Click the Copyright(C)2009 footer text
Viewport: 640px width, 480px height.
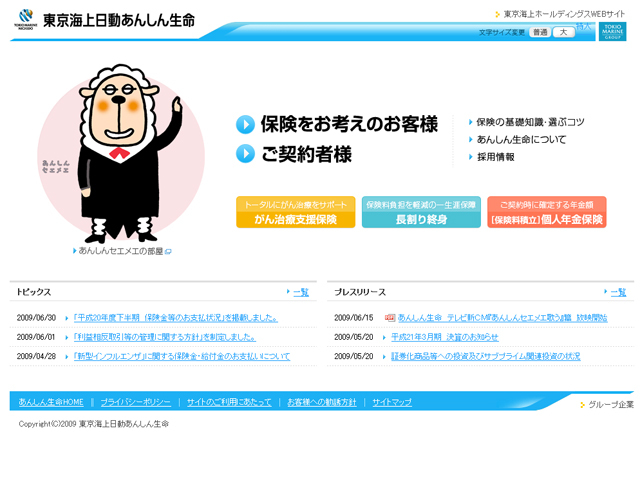click(x=93, y=424)
